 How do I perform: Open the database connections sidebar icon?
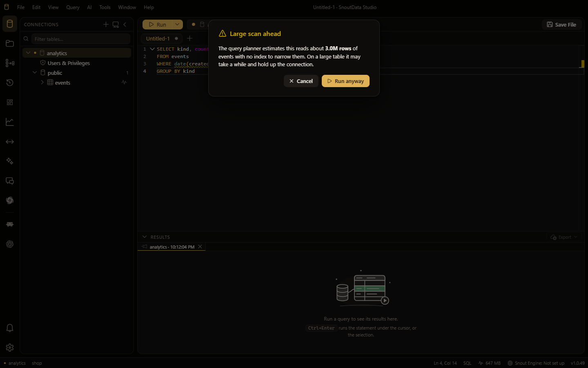[10, 24]
